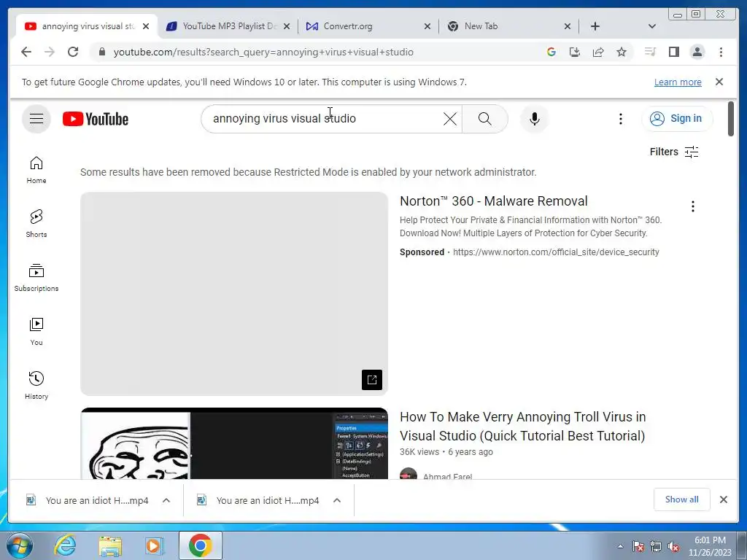
Task: Close the YouTube MP3 Playlist tab
Action: click(286, 26)
